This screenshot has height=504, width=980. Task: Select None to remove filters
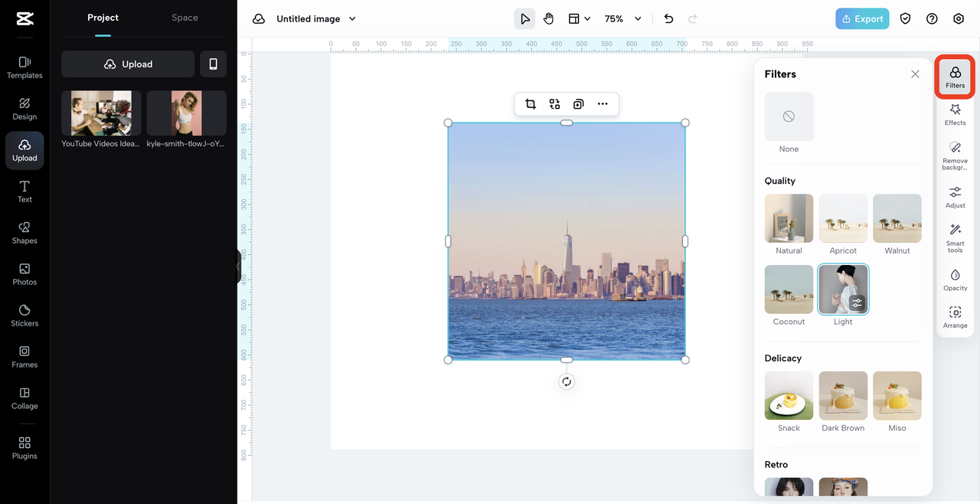pyautogui.click(x=789, y=116)
